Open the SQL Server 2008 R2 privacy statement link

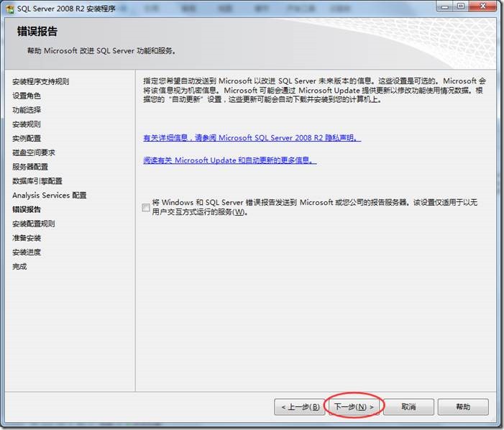[252, 138]
